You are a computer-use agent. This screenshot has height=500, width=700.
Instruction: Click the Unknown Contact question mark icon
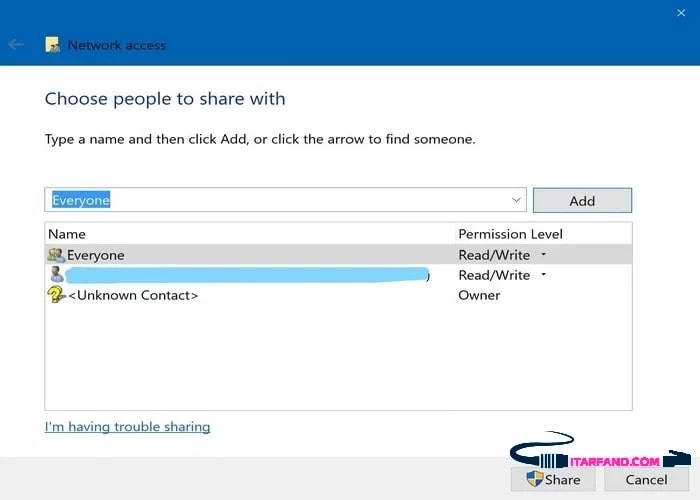coord(56,295)
